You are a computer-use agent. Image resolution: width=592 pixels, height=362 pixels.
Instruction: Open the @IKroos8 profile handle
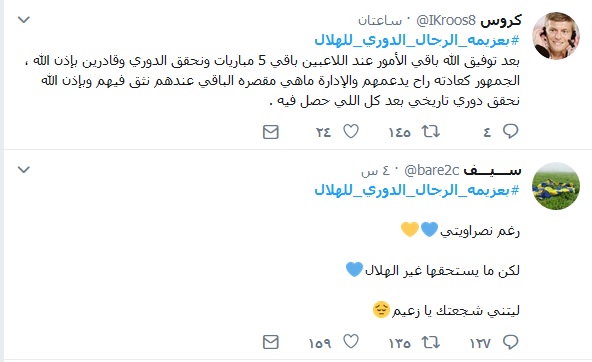pyautogui.click(x=446, y=20)
